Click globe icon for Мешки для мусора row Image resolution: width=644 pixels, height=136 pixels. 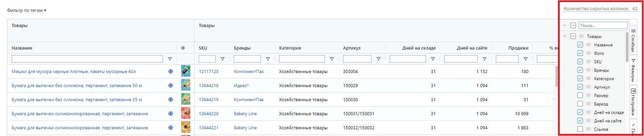171,71
